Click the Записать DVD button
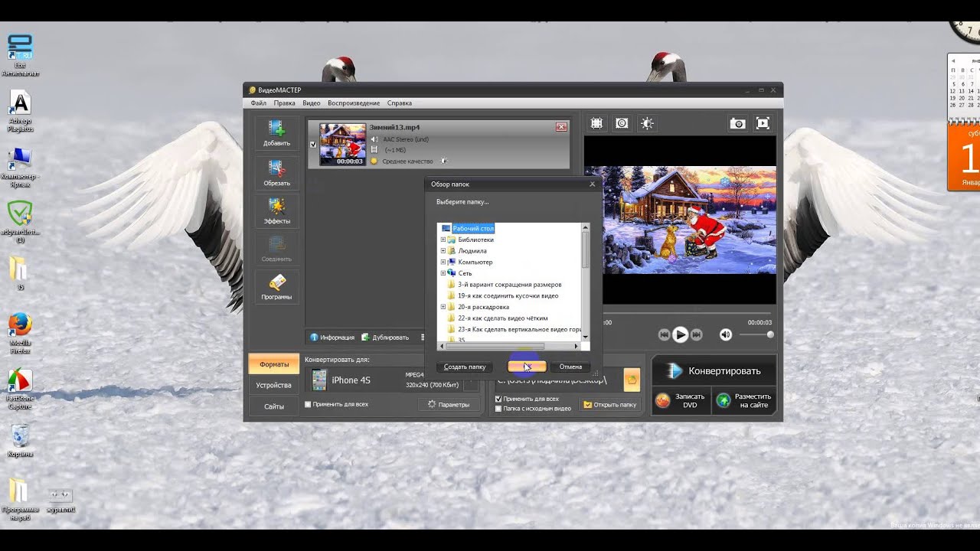The height and width of the screenshot is (551, 980). click(682, 400)
